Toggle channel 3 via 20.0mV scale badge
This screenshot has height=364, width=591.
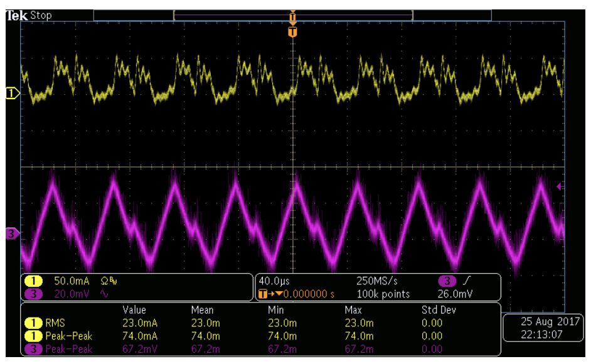click(33, 294)
